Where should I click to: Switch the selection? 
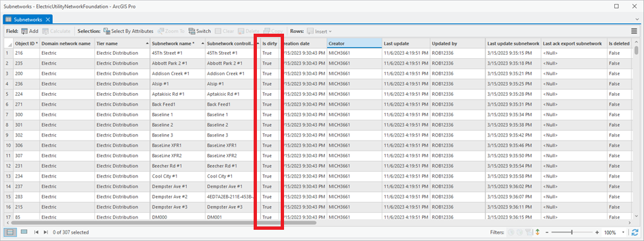coord(199,31)
